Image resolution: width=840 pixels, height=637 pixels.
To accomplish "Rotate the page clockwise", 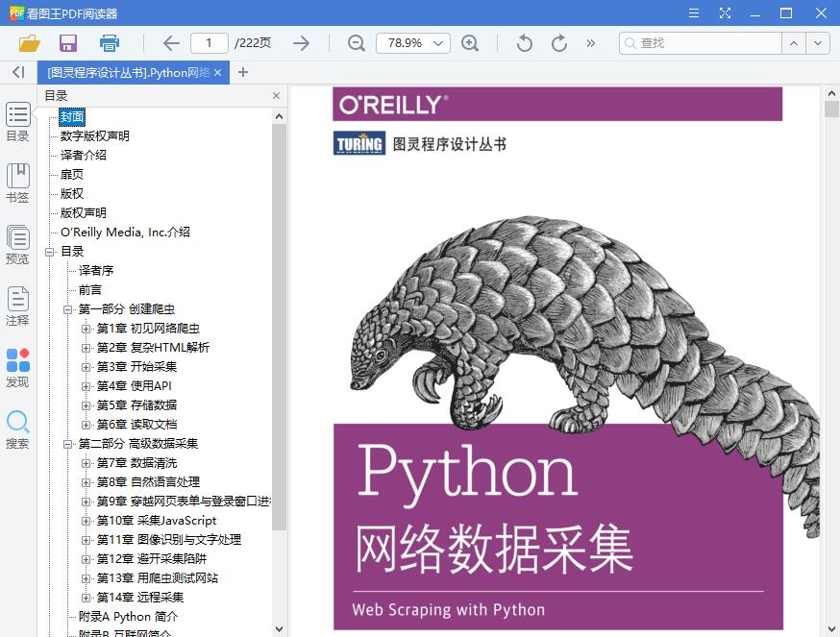I will [559, 43].
